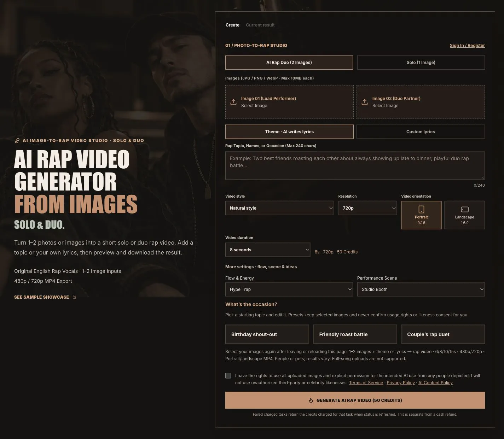Open the AI Content Policy link
The image size is (504, 439).
(435, 383)
